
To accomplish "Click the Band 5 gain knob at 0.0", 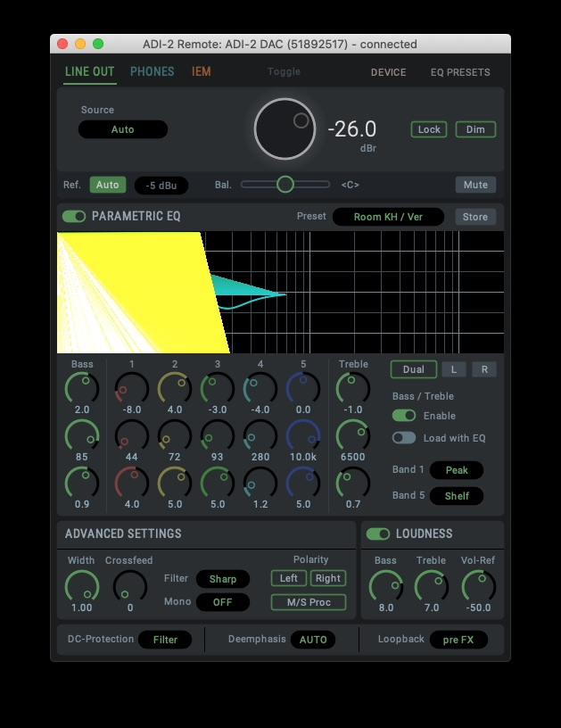I will point(303,388).
